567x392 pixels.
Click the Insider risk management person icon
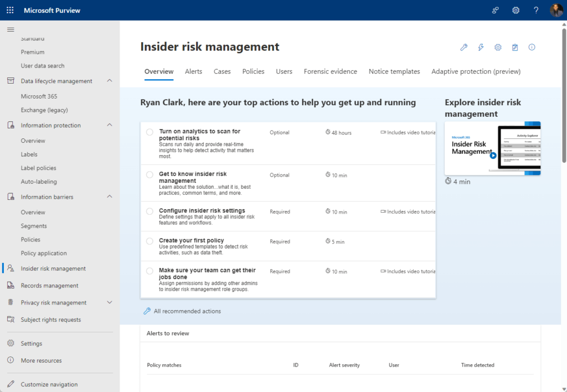click(11, 269)
